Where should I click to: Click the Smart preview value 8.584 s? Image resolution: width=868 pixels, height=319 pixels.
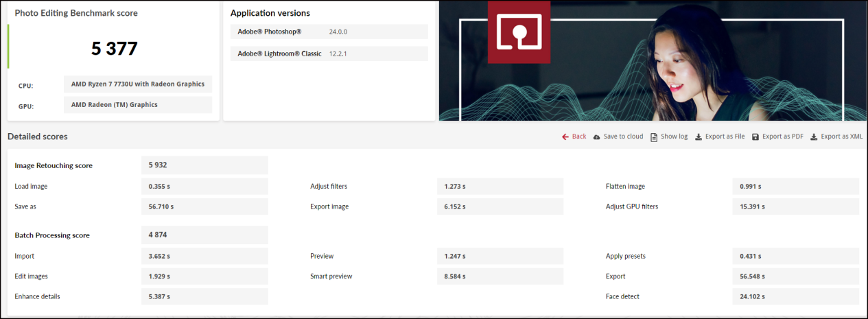click(500, 276)
